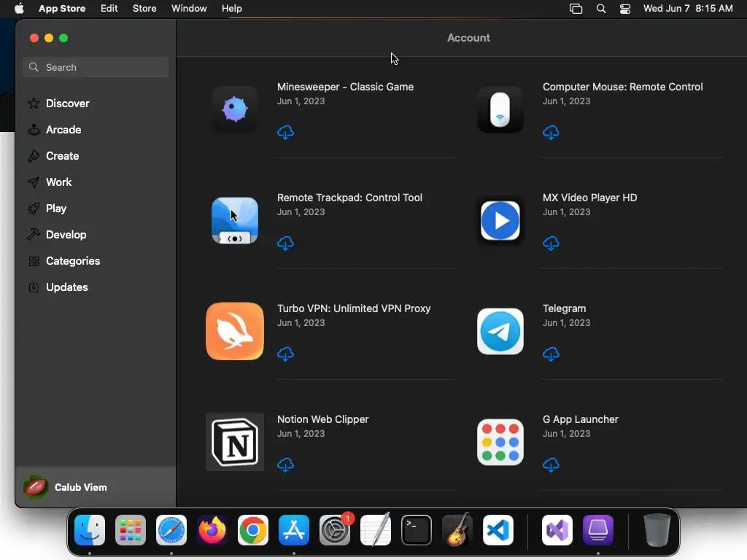
Task: Open Spotlight search in the menu bar
Action: [x=601, y=9]
